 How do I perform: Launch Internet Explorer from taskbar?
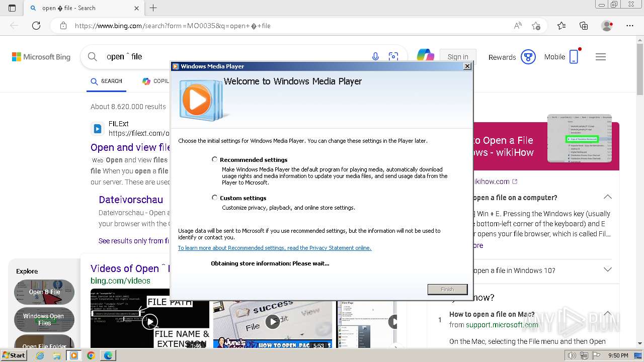click(40, 355)
